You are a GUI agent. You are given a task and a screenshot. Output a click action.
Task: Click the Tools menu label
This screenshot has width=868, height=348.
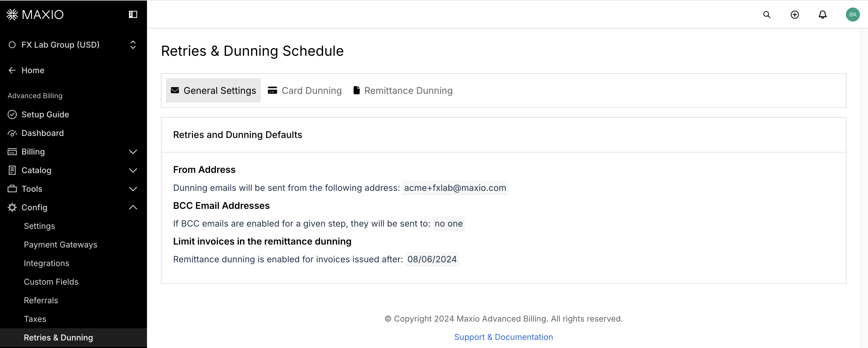32,189
